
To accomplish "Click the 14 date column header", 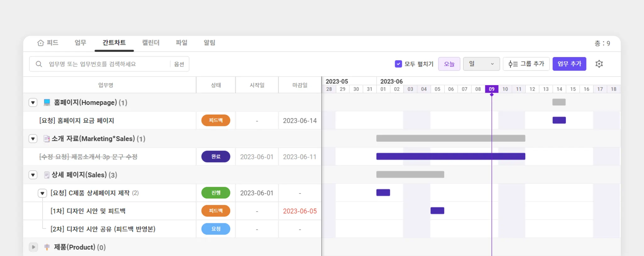I will coord(559,89).
